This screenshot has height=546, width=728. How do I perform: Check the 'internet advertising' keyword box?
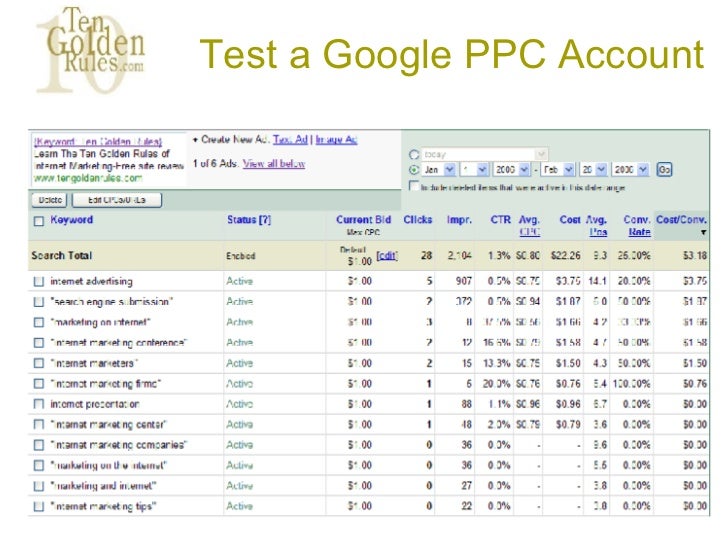[x=39, y=281]
